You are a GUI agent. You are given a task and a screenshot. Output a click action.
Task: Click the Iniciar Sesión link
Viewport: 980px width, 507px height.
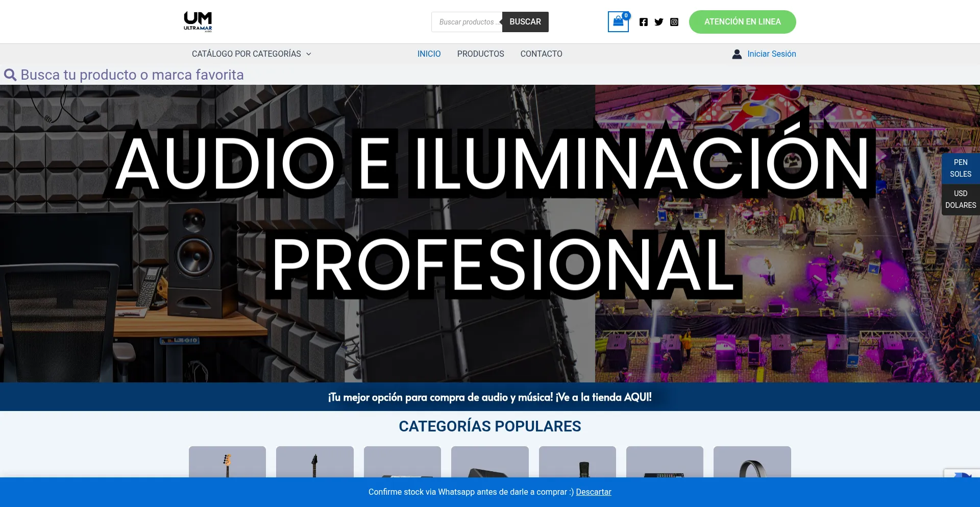point(771,54)
